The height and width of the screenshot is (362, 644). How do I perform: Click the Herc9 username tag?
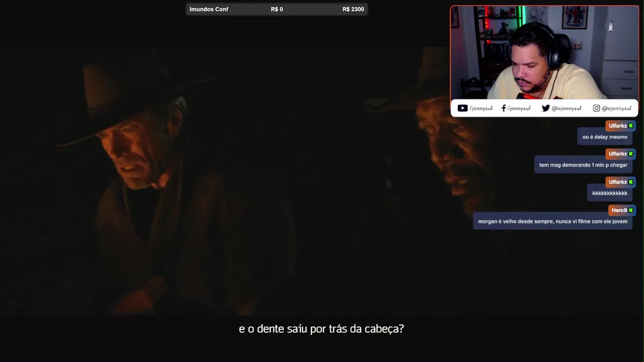click(x=622, y=210)
